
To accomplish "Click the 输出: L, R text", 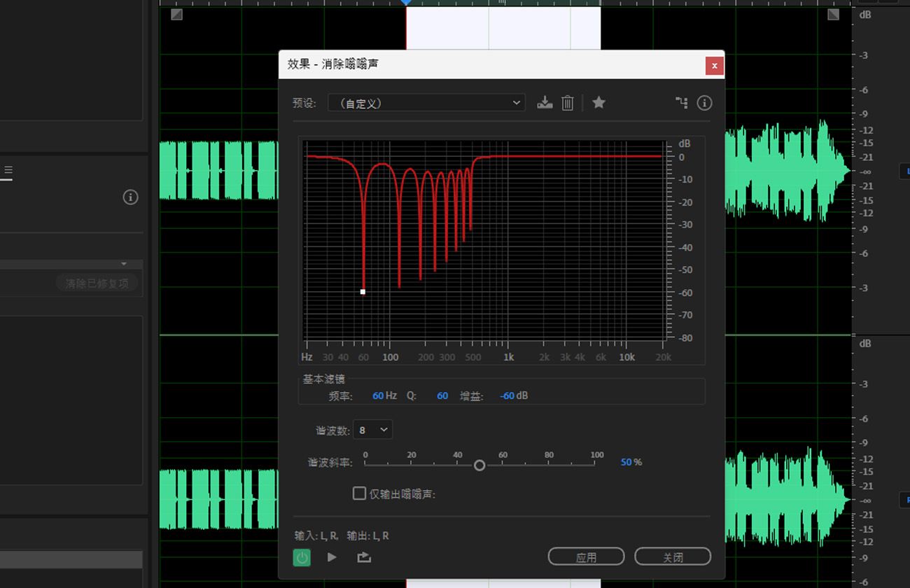I will pyautogui.click(x=368, y=535).
